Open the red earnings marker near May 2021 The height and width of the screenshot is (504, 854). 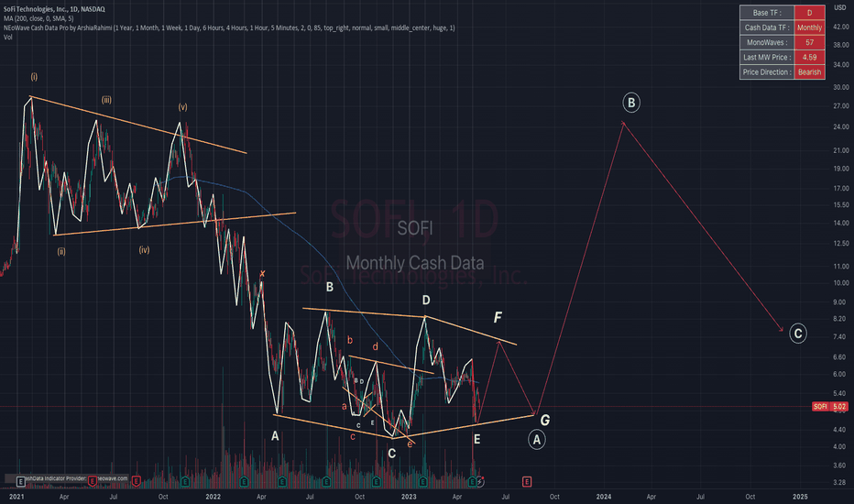(92, 481)
